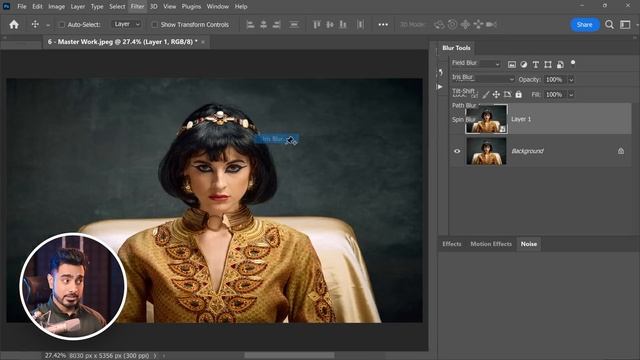Select the Layer 1 thumbnail
The height and width of the screenshot is (360, 640).
pos(486,119)
